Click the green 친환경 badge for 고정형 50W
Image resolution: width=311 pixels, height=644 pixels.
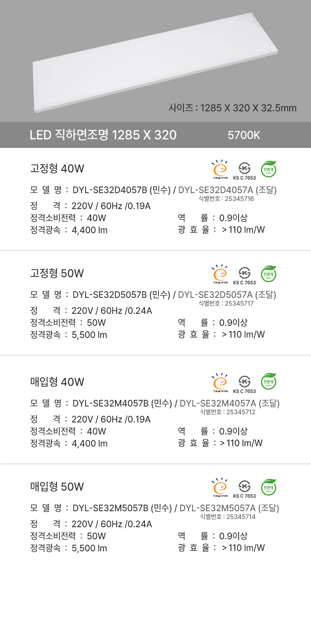269,274
